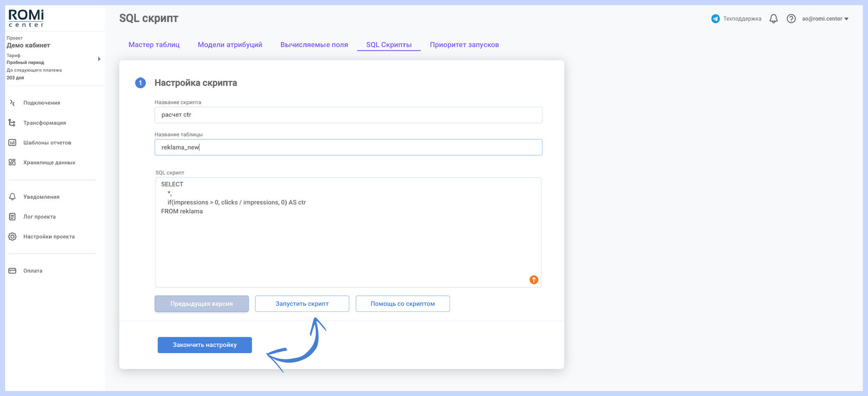
Task: Click the help question mark icon
Action: pyautogui.click(x=791, y=19)
